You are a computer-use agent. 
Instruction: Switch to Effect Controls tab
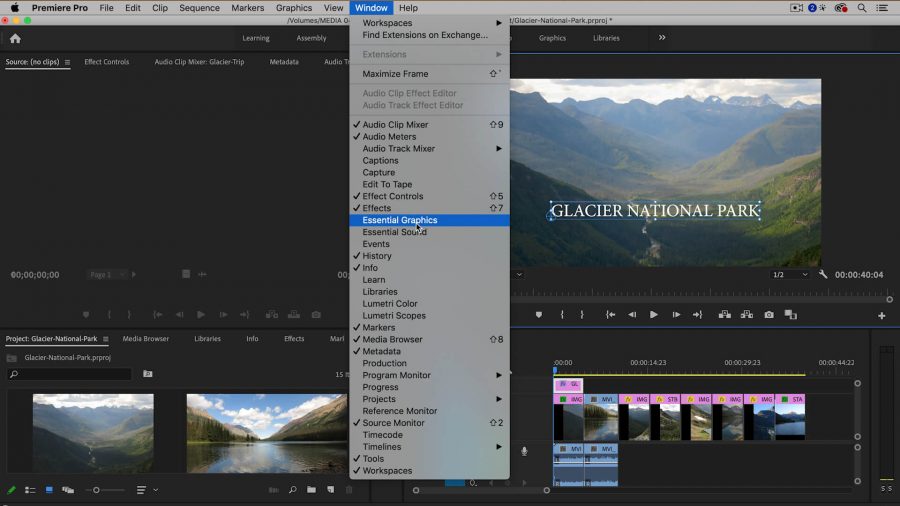107,62
